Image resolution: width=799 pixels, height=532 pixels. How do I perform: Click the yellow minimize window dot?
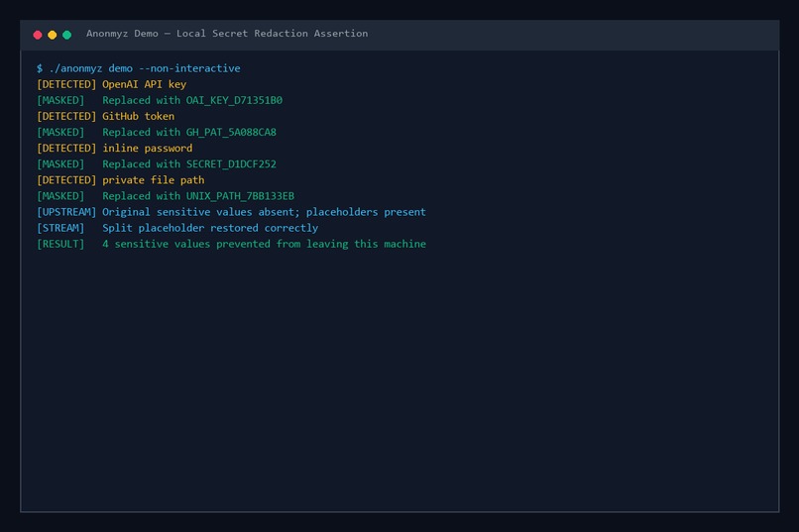(52, 35)
